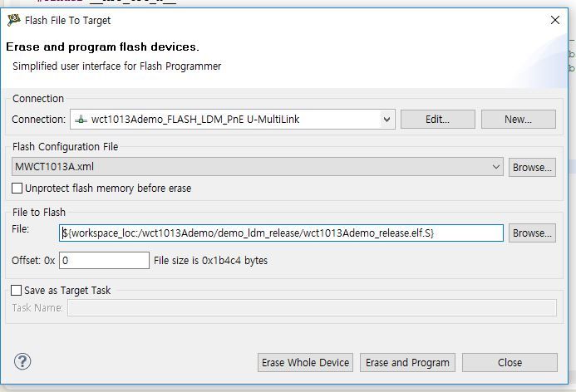The image size is (576, 392).
Task: Click the Offset 0x input field
Action: (x=104, y=261)
